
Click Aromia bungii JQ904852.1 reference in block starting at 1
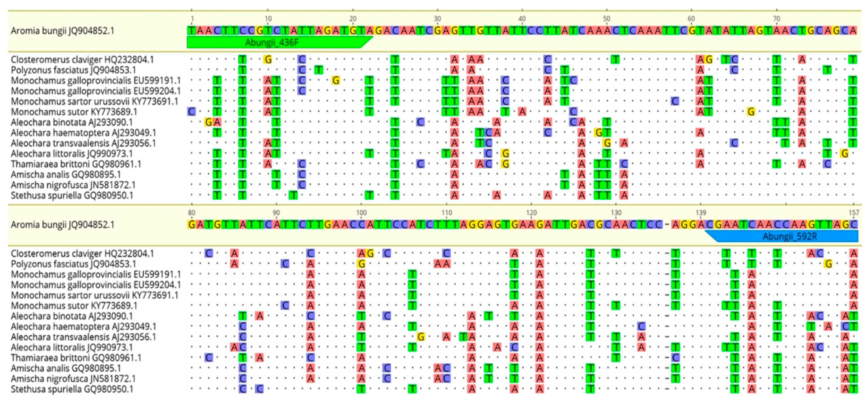[62, 31]
